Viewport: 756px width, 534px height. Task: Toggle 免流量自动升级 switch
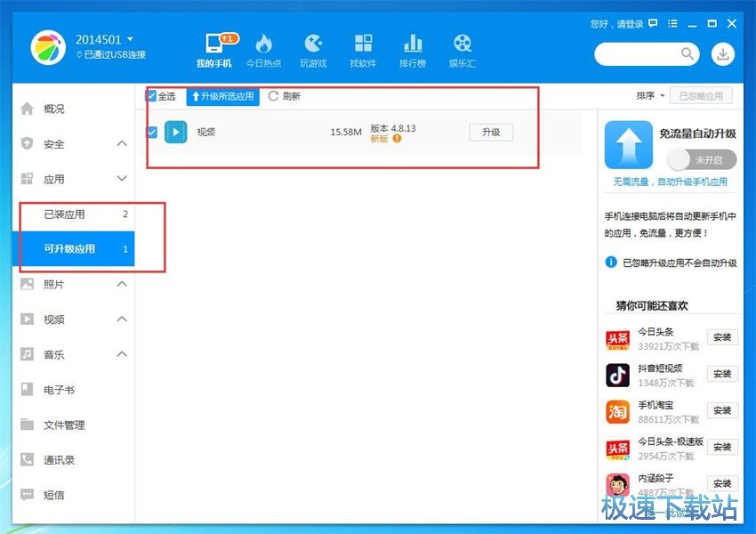tap(702, 159)
